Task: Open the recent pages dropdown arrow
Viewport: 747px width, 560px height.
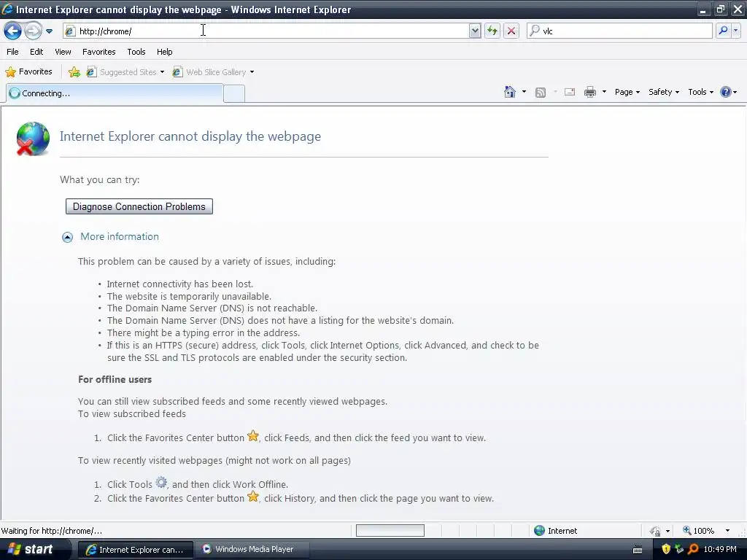Action: point(49,31)
